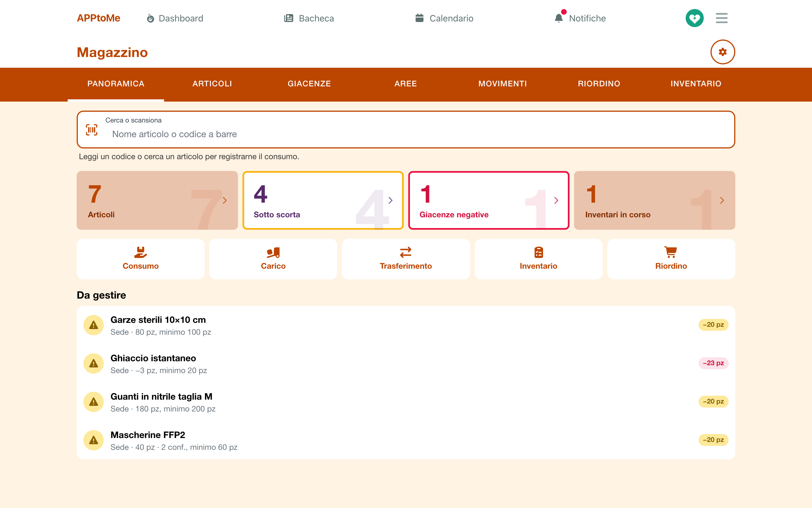
Task: Open Guanti in nitrile taglia M item
Action: [x=406, y=402]
